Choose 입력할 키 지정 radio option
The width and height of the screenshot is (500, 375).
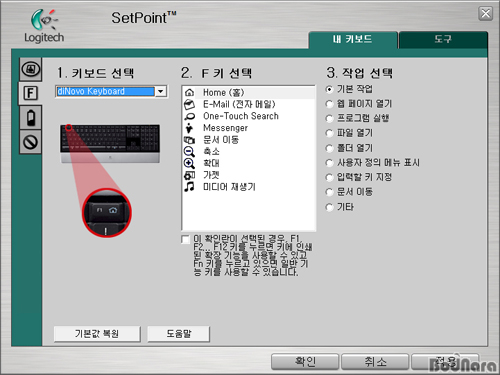tap(329, 178)
